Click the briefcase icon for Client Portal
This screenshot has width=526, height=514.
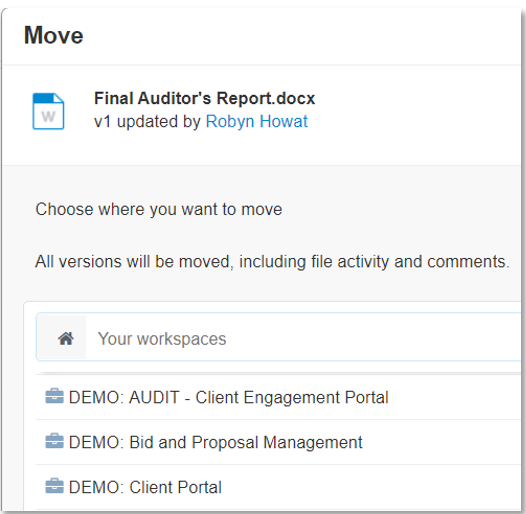coord(54,486)
